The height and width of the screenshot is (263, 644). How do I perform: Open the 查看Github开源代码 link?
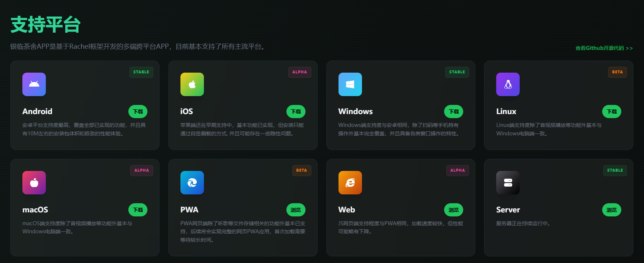604,48
